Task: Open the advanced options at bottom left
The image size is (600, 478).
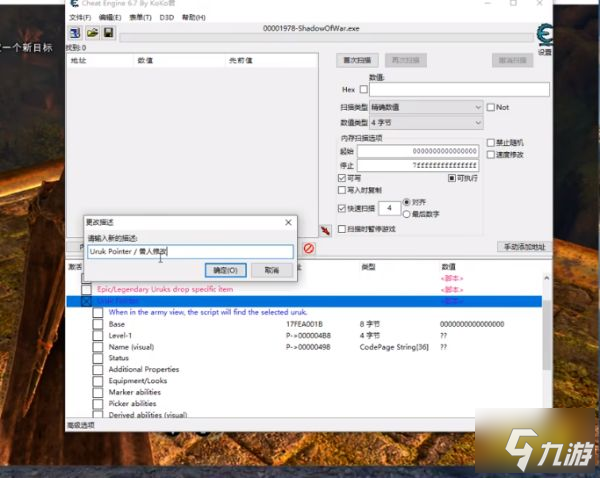Action: pos(81,425)
